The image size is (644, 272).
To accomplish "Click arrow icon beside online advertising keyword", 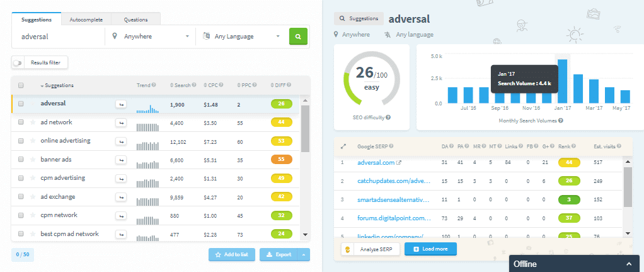I will click(x=121, y=141).
